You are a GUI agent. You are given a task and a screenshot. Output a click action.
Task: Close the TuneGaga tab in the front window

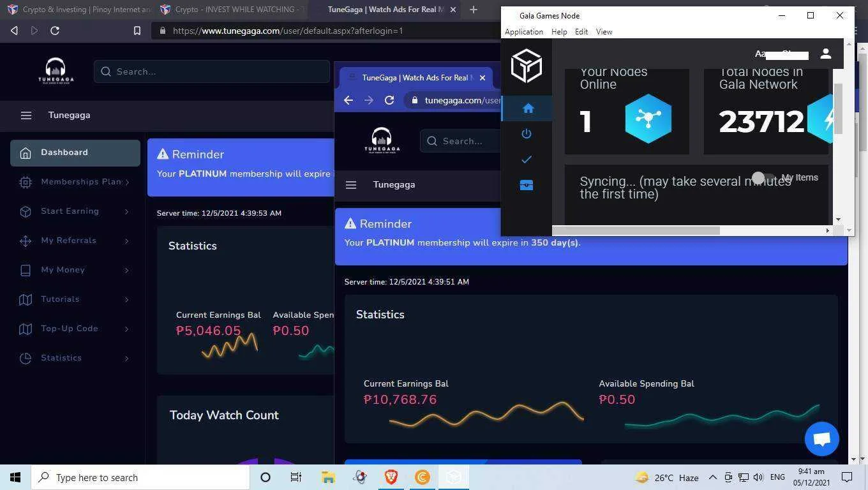click(483, 78)
